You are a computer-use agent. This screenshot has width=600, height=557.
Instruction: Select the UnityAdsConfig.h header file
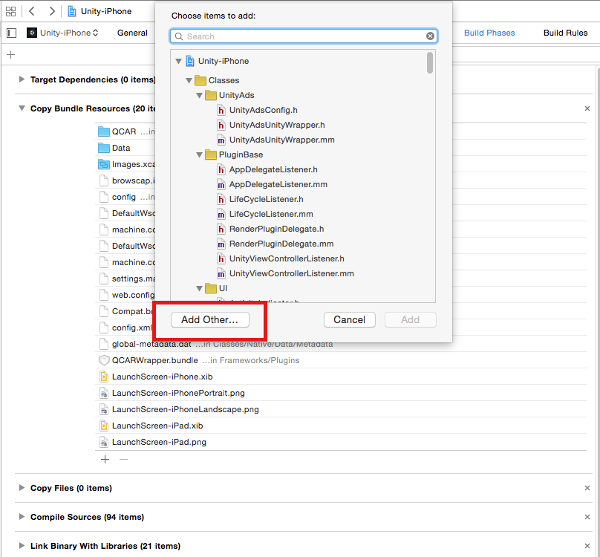[262, 110]
